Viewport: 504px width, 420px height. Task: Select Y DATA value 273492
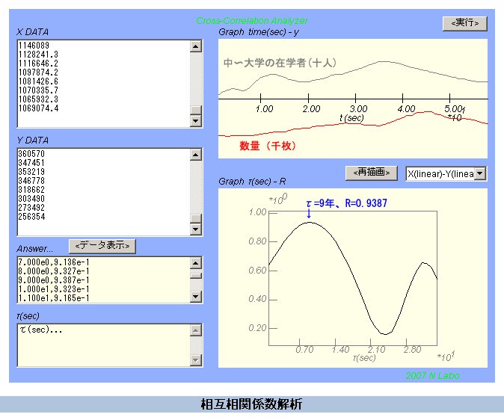coord(31,208)
